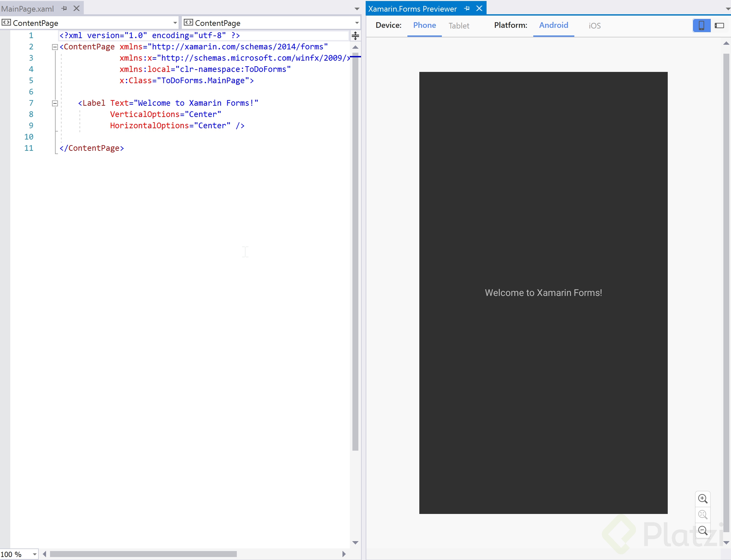Close the Xamarin.Forms Previewer panel
The height and width of the screenshot is (560, 731).
(x=479, y=8)
